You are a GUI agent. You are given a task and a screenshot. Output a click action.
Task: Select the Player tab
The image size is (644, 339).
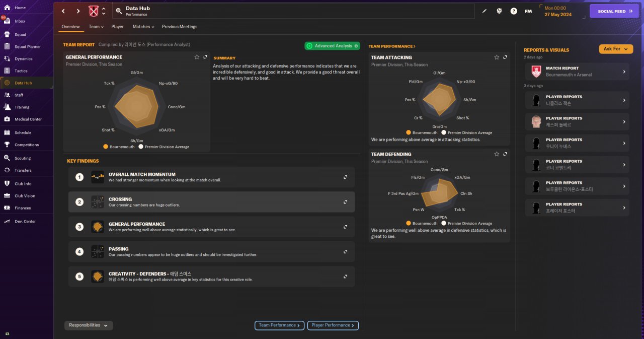(117, 27)
